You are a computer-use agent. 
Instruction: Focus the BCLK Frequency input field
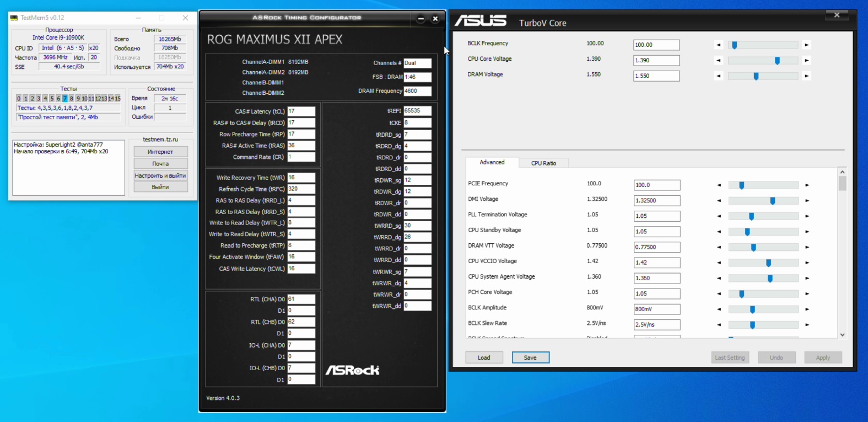(x=656, y=45)
